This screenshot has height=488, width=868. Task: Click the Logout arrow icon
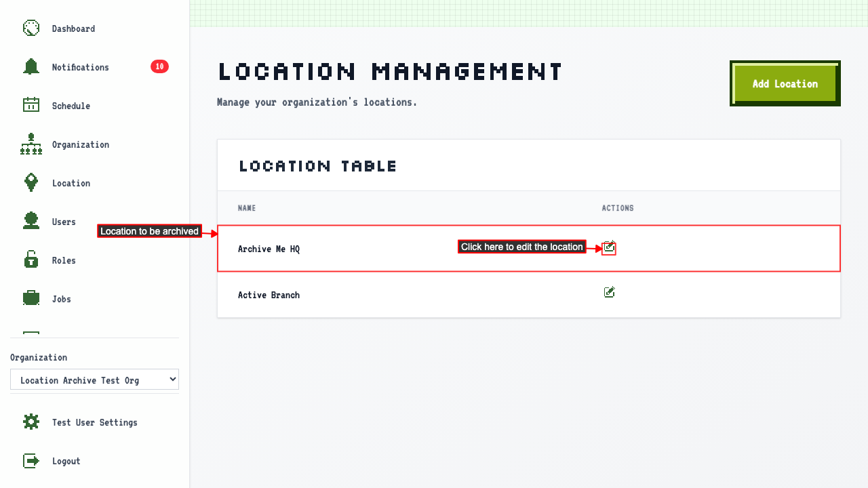click(31, 461)
